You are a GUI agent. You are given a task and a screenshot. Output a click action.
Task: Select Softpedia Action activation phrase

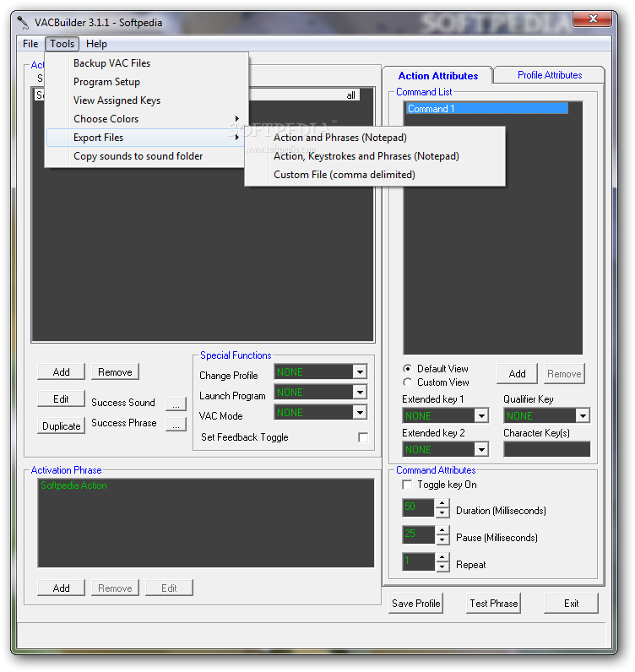[x=73, y=485]
